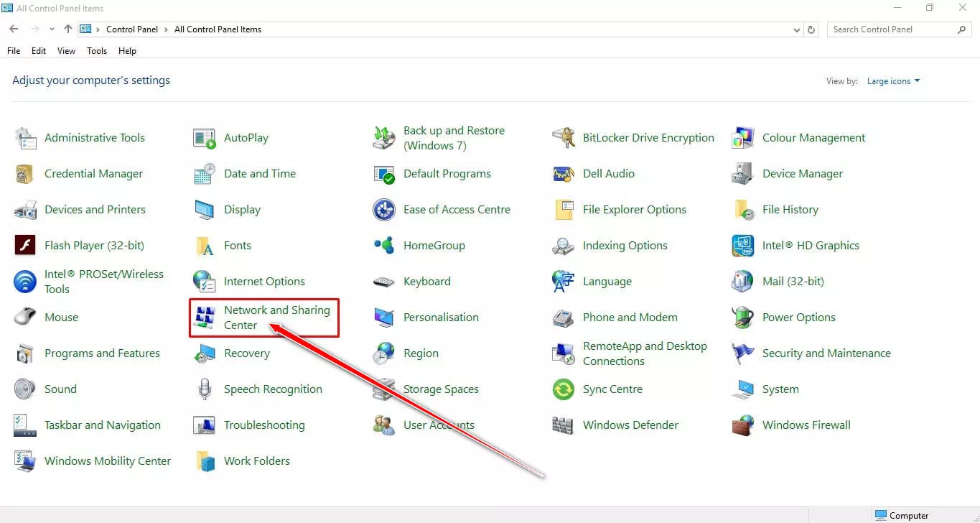Click the System link
Viewport: 980px width, 523px height.
coord(780,389)
